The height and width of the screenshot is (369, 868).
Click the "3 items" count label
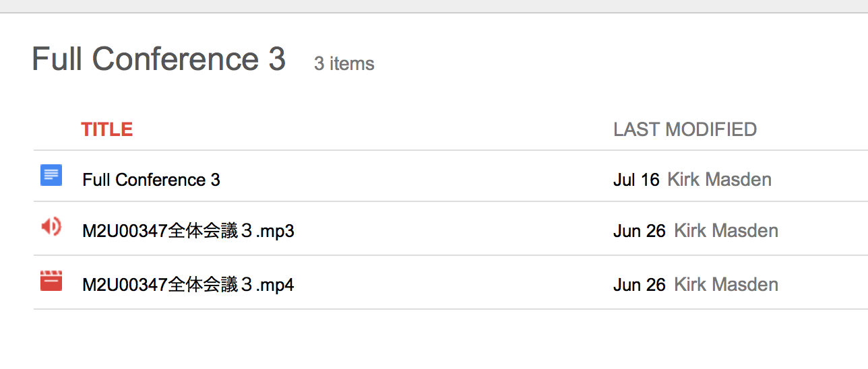click(344, 64)
